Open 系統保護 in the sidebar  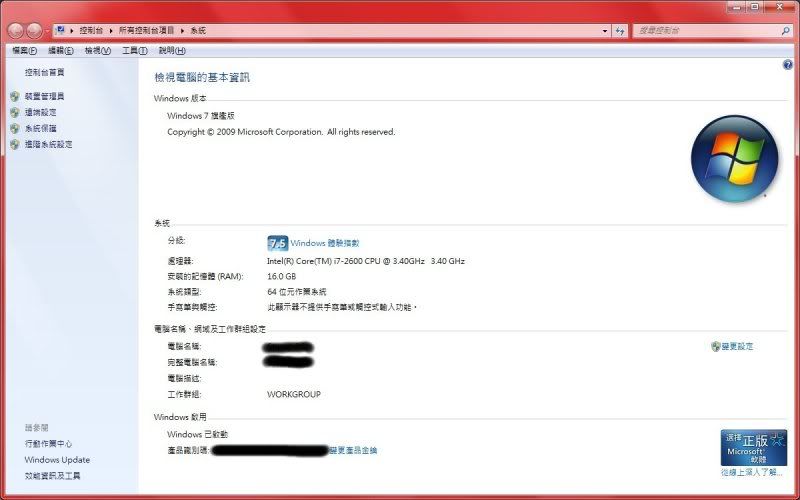(40, 128)
